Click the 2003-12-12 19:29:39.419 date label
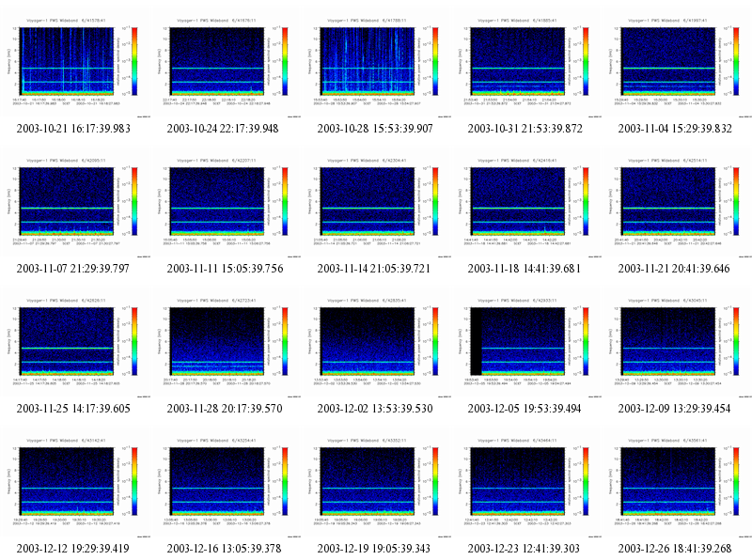 [73, 549]
